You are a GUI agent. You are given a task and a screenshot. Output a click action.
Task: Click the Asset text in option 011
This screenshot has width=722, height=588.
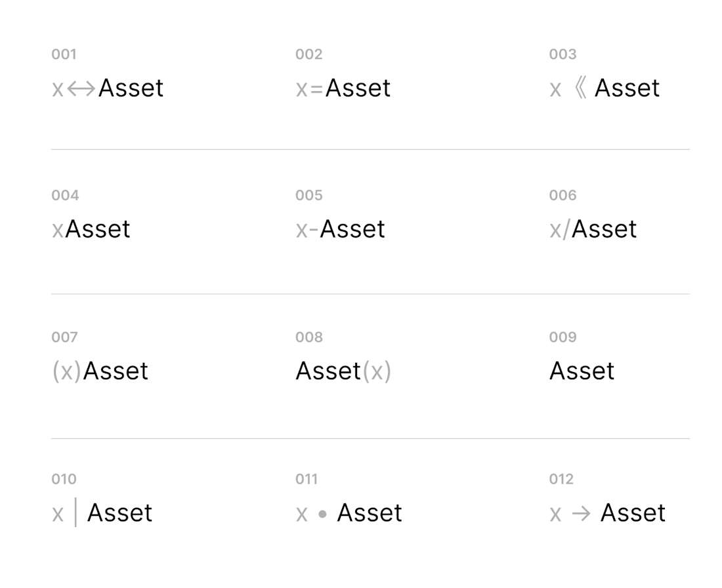(x=370, y=513)
